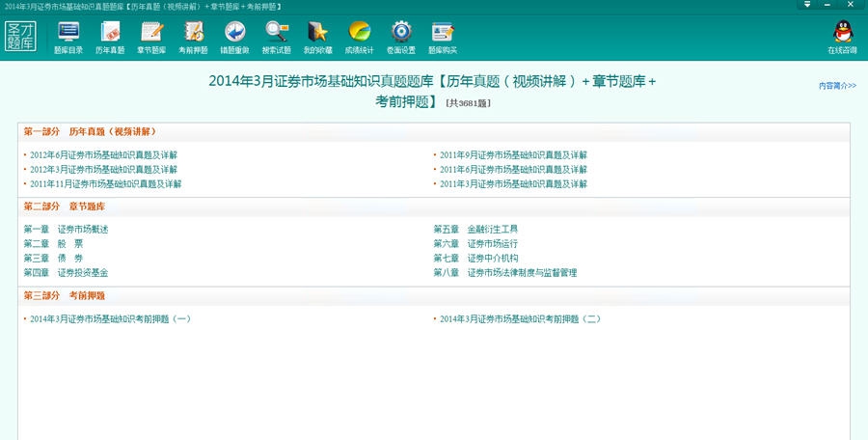Open 内容简介>> link
The image size is (868, 440).
click(x=837, y=86)
